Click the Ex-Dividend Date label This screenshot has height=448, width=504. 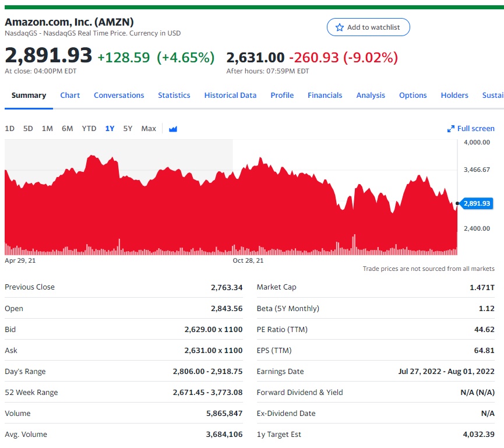point(286,413)
